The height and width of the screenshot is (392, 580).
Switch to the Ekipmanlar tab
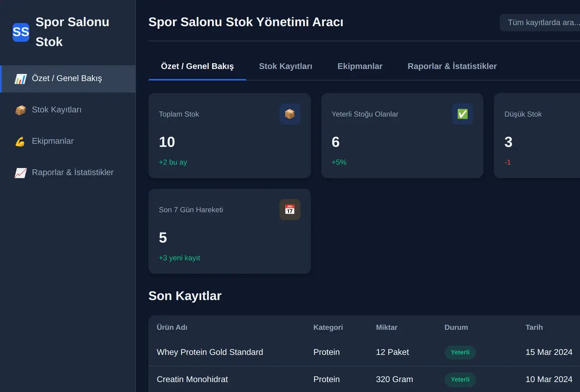360,66
